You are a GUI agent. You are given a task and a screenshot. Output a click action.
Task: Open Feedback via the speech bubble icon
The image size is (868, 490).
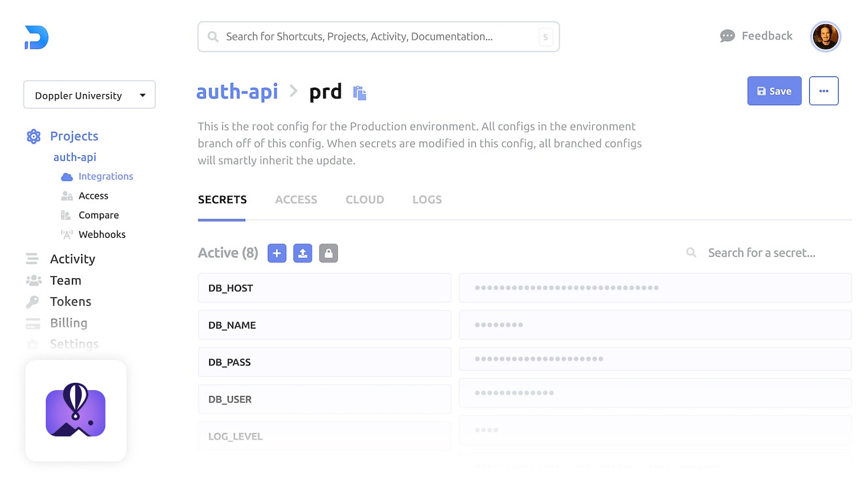tap(727, 36)
